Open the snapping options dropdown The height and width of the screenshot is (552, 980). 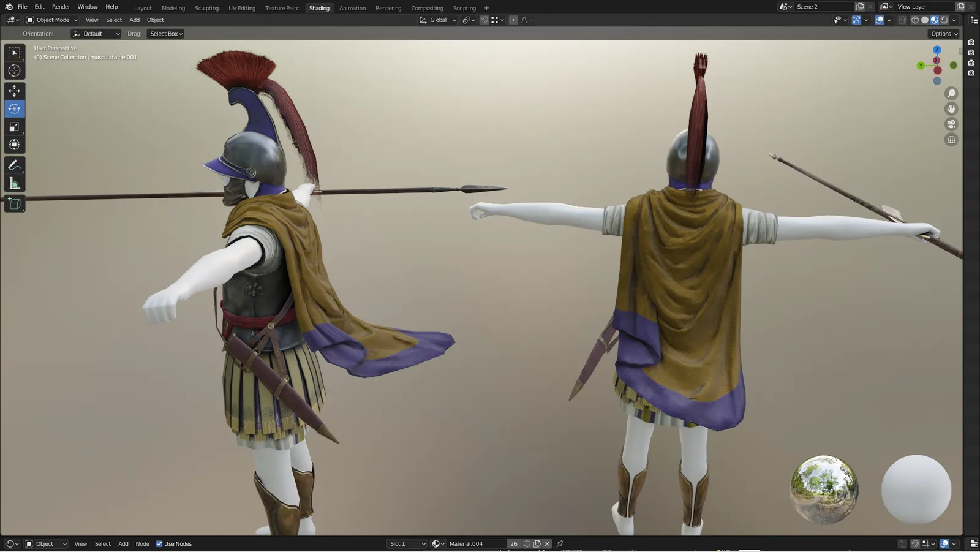pyautogui.click(x=498, y=20)
